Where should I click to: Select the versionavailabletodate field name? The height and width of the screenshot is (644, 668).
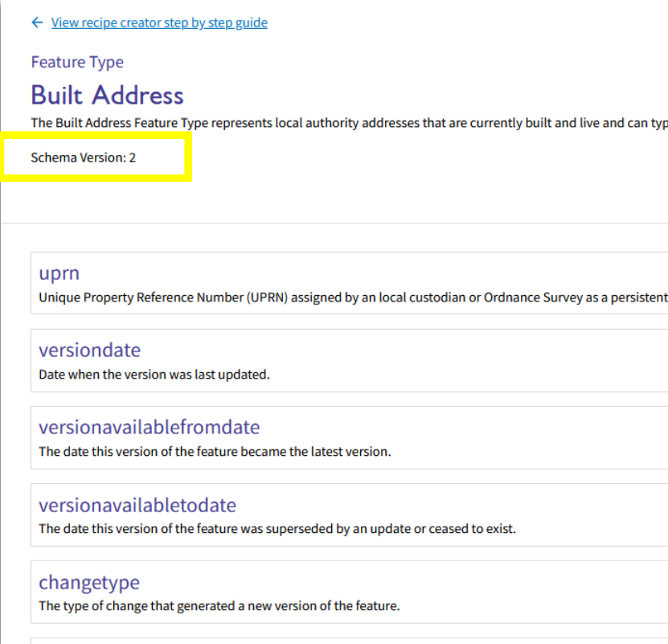(137, 505)
